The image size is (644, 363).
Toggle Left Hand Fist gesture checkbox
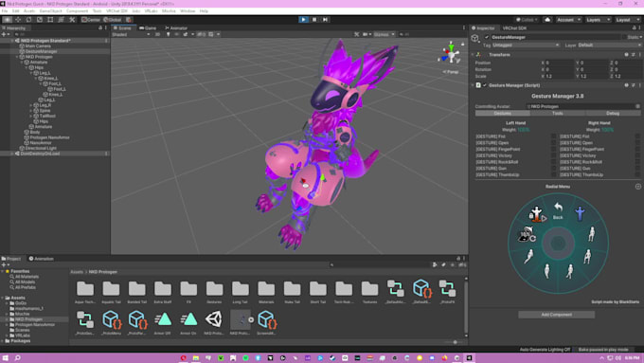553,136
